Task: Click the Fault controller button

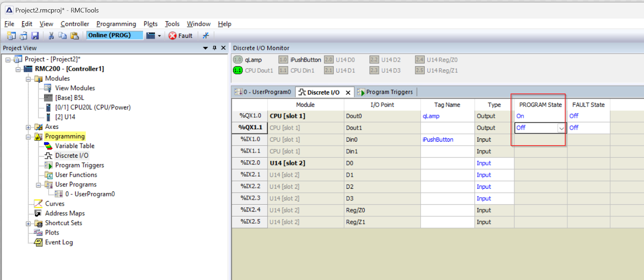Action: coord(180,35)
